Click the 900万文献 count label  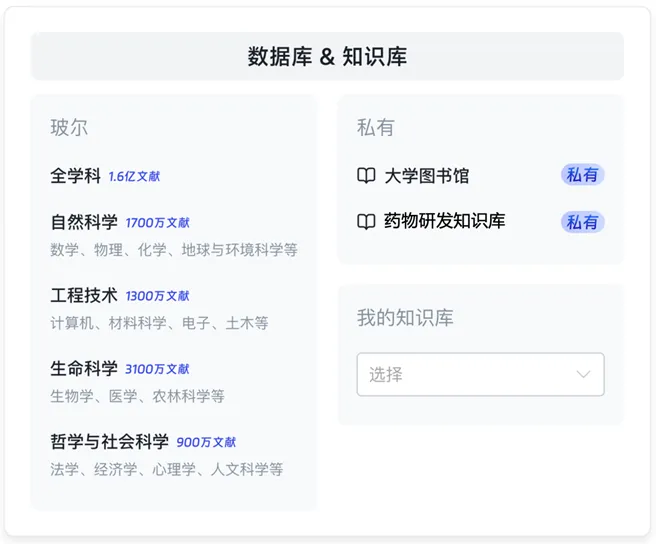pos(206,442)
